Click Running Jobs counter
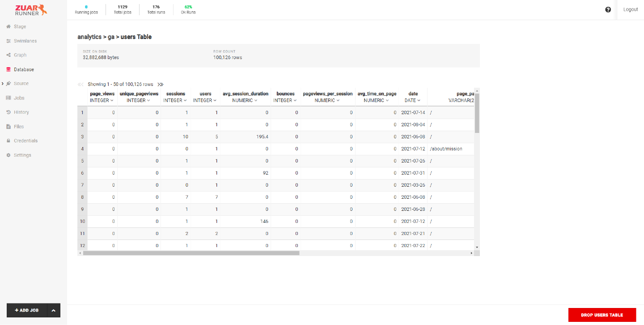644x325 pixels. coord(85,9)
